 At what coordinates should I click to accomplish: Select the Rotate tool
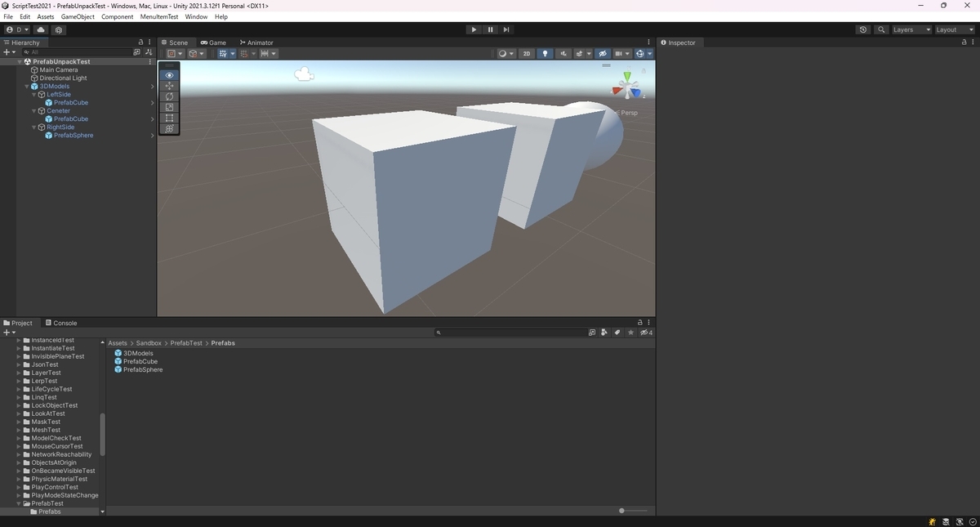169,96
